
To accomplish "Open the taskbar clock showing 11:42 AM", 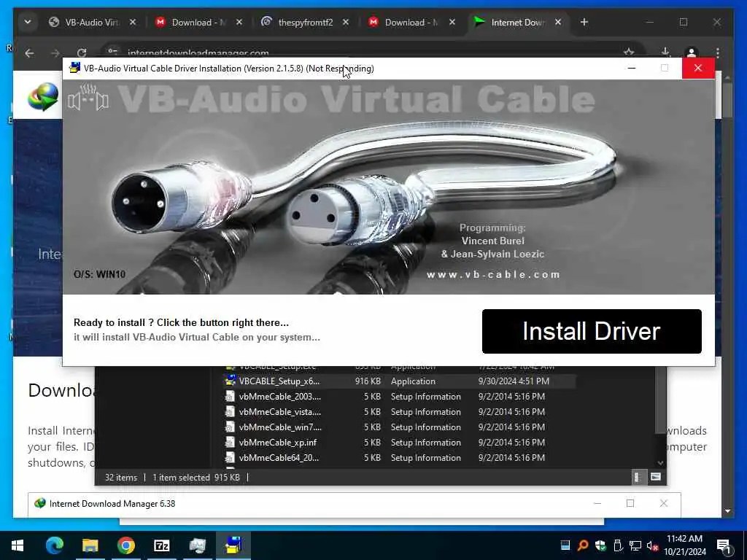I will 684,545.
